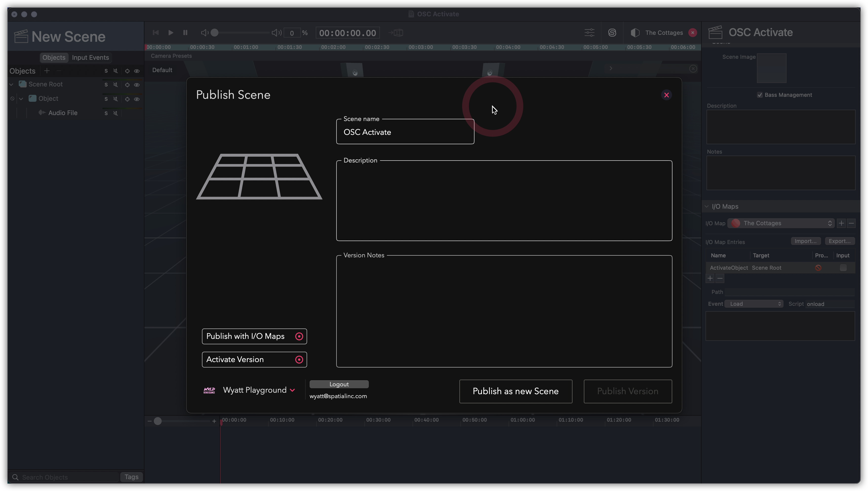Image resolution: width=868 pixels, height=491 pixels.
Task: Collapse the I/O Maps section
Action: point(707,206)
